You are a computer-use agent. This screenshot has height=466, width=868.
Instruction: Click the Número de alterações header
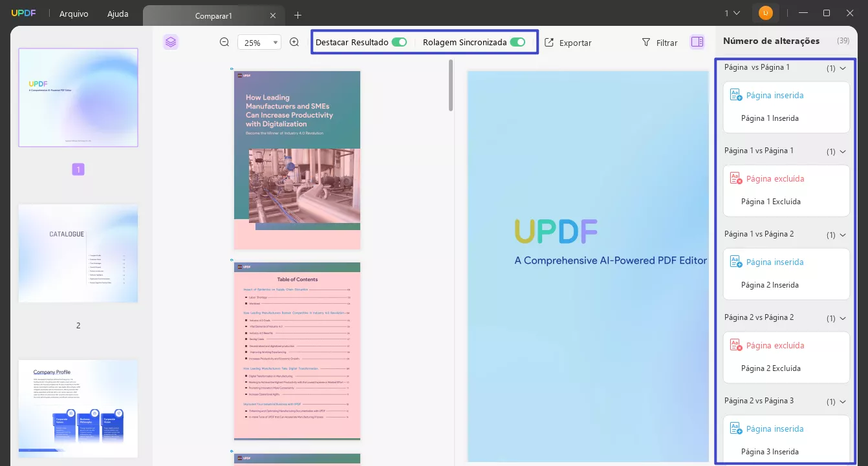[x=771, y=41]
